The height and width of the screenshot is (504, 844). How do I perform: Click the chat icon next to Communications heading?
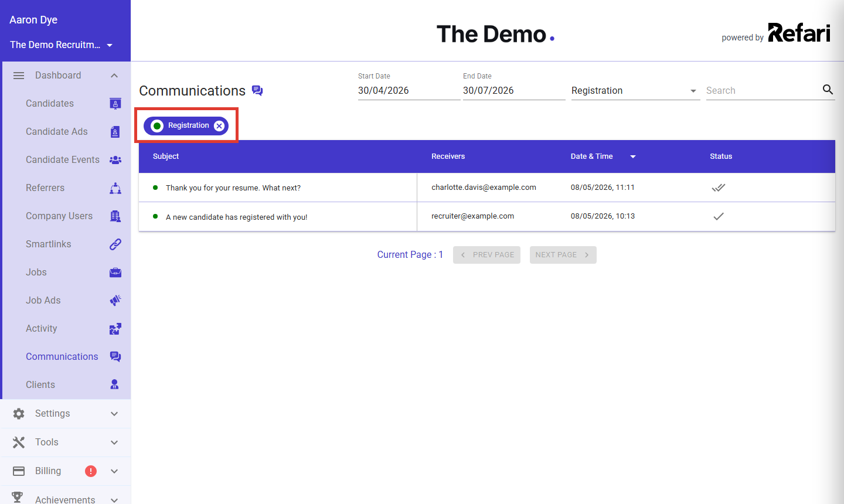tap(257, 90)
